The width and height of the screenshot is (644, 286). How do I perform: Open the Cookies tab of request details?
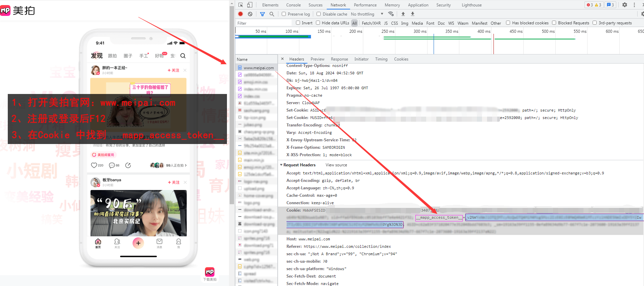401,59
